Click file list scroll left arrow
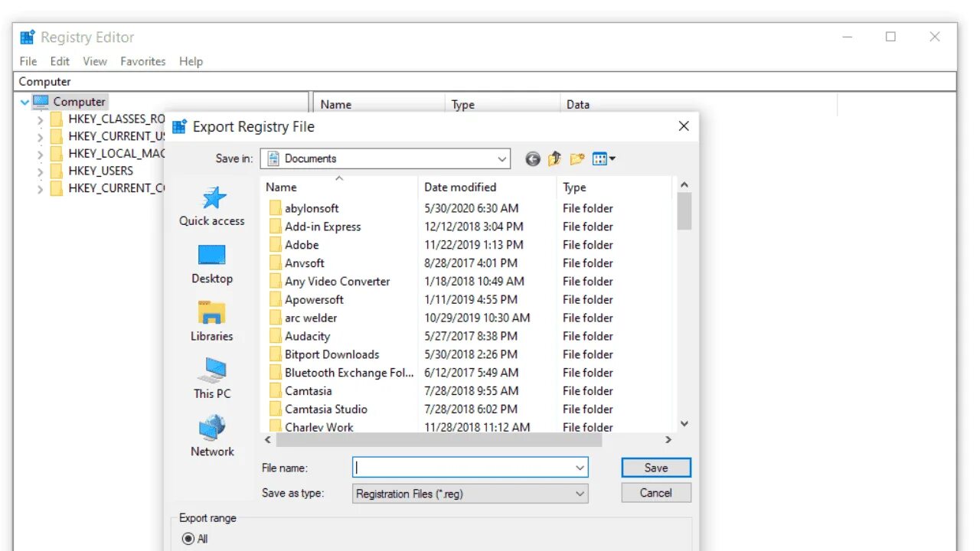980x551 pixels. (268, 440)
